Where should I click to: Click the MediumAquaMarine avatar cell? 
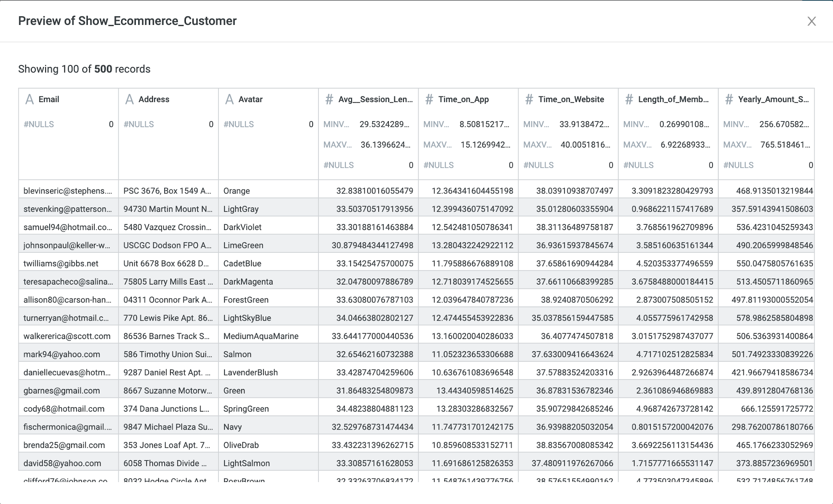point(261,336)
